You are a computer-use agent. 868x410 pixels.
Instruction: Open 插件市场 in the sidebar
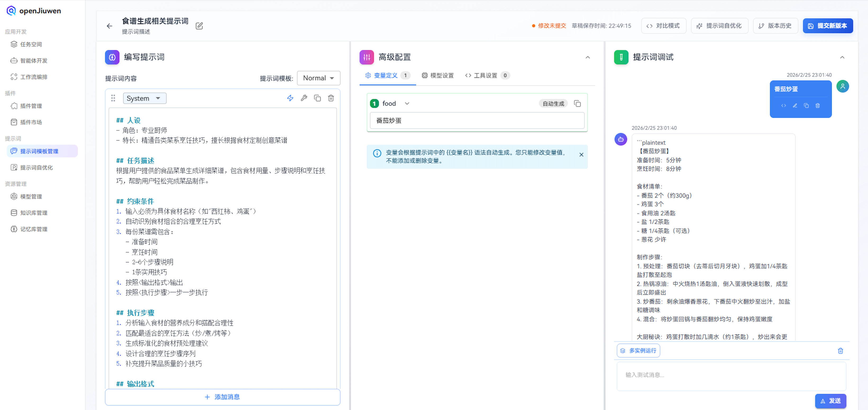(x=31, y=122)
